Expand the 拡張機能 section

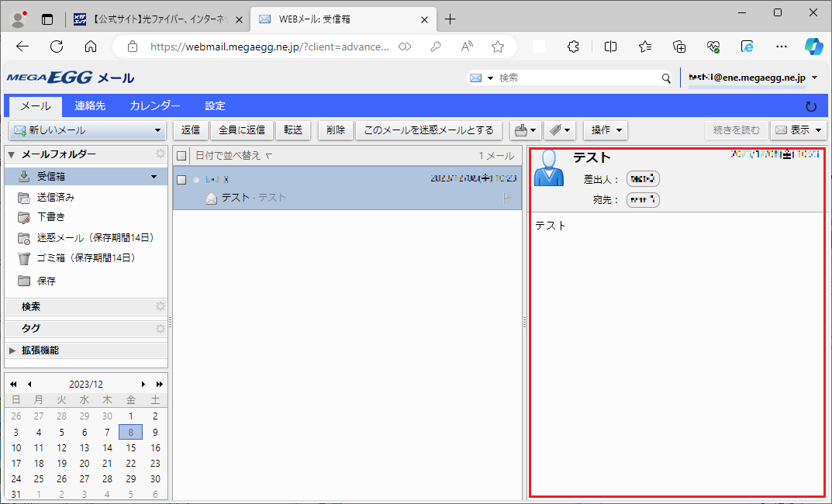(x=12, y=350)
